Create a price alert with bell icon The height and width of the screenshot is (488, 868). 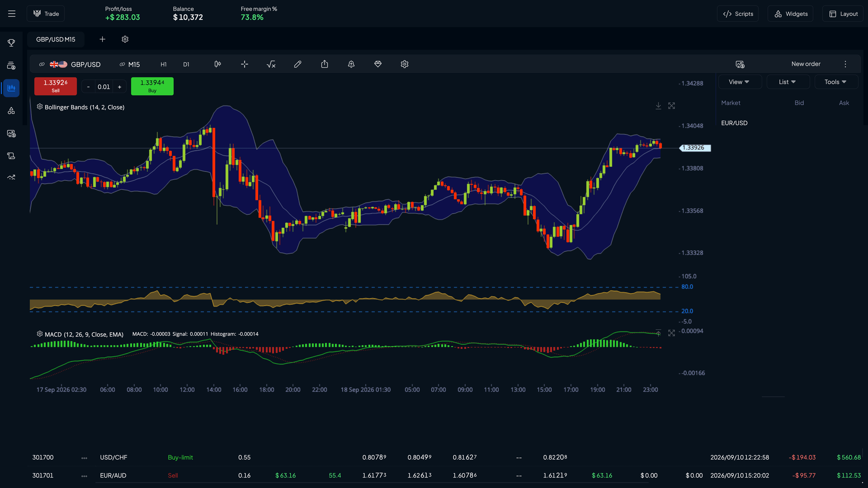351,64
